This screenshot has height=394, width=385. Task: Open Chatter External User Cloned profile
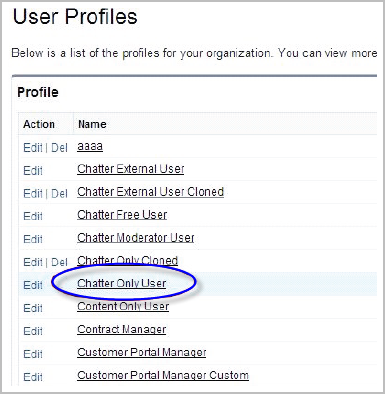pos(150,192)
